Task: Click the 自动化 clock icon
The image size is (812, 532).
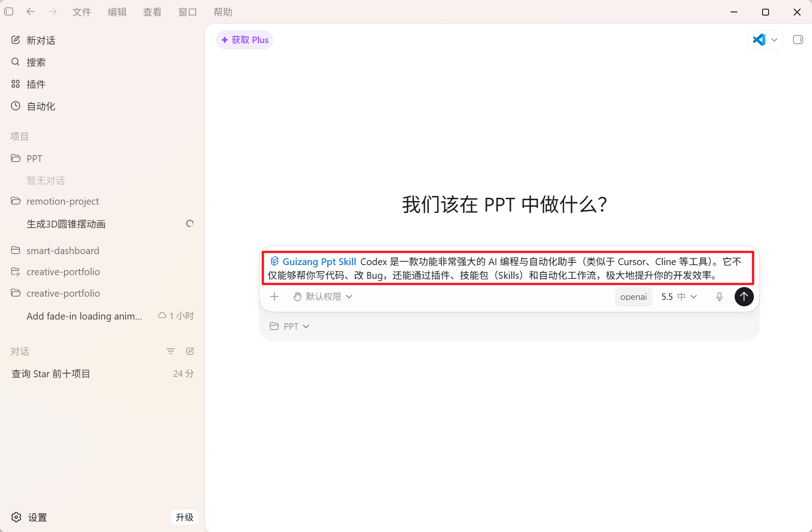Action: pyautogui.click(x=16, y=106)
